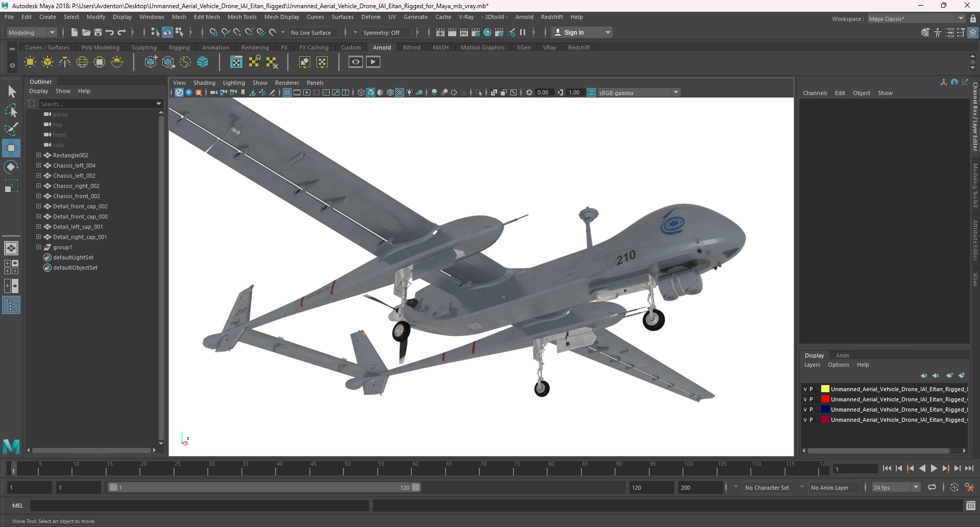This screenshot has width=980, height=527.
Task: Switch to the Rigging shelf tab
Action: [x=179, y=47]
